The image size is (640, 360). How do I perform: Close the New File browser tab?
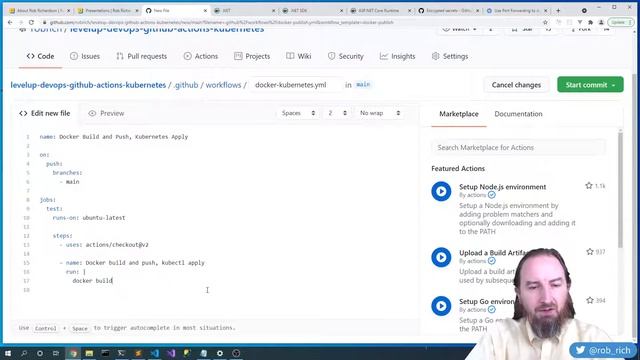pyautogui.click(x=205, y=11)
